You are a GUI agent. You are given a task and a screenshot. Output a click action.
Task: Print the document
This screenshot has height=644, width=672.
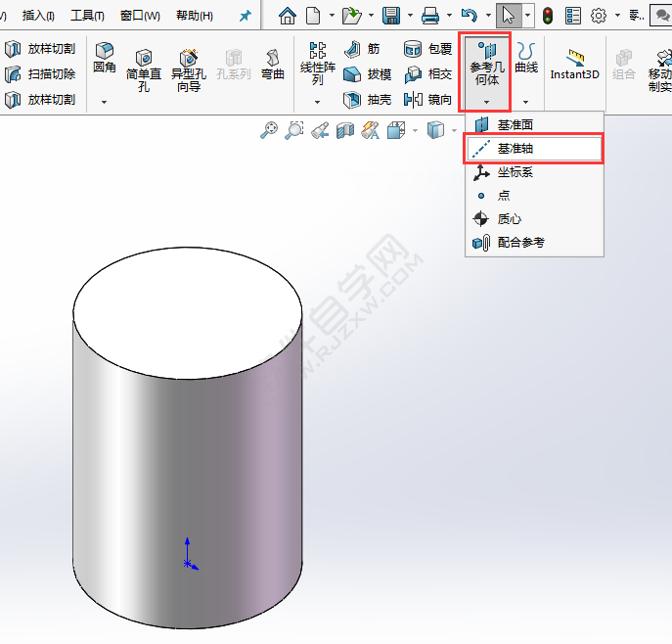pos(430,16)
